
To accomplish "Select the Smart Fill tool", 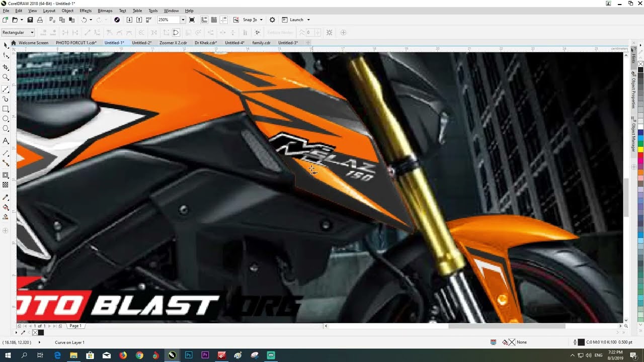I will coord(6,217).
